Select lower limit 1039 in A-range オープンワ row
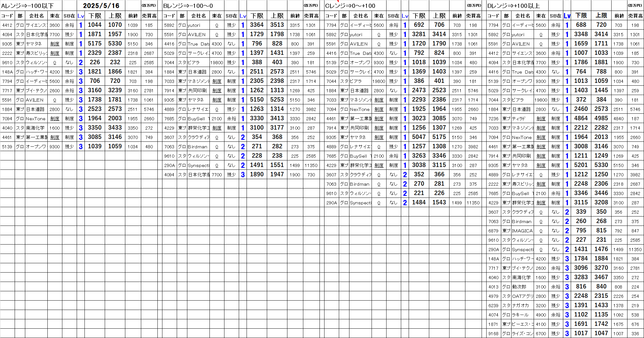The width and height of the screenshot is (644, 338). (95, 146)
